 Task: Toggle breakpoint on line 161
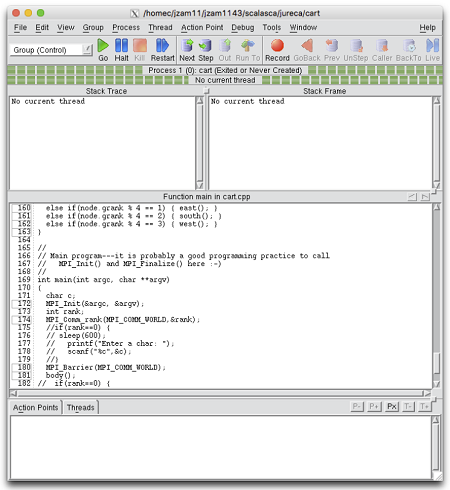(x=22, y=216)
